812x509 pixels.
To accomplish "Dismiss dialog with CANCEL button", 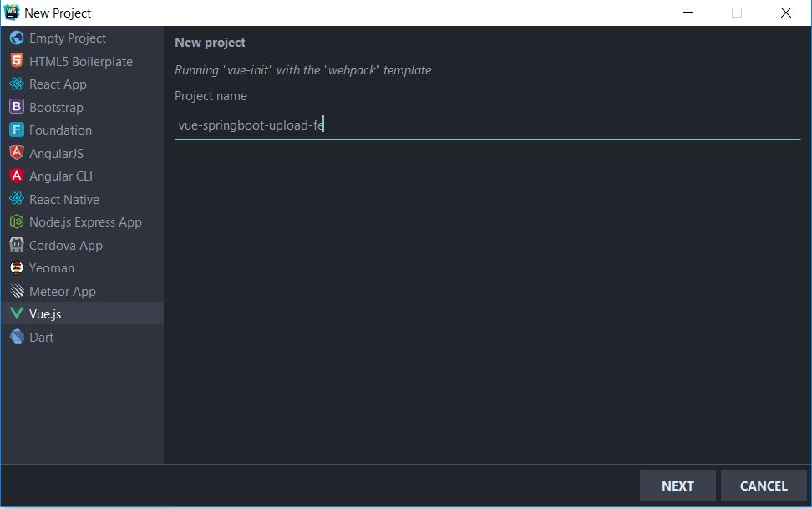I will click(x=764, y=486).
